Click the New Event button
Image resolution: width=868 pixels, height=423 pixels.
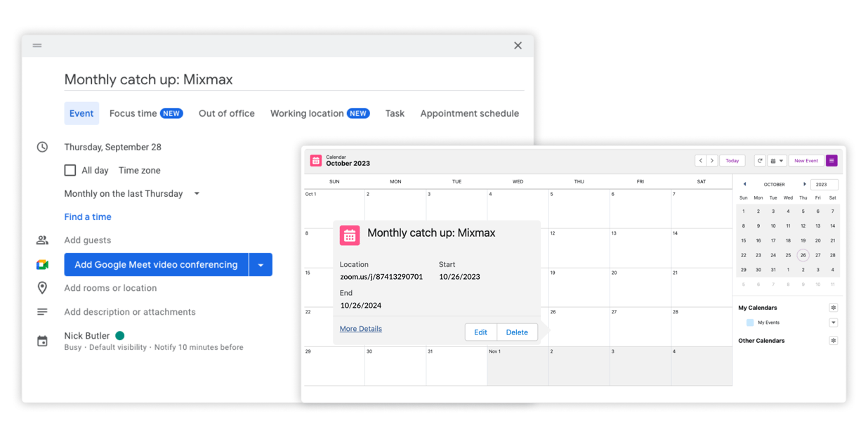(x=805, y=161)
